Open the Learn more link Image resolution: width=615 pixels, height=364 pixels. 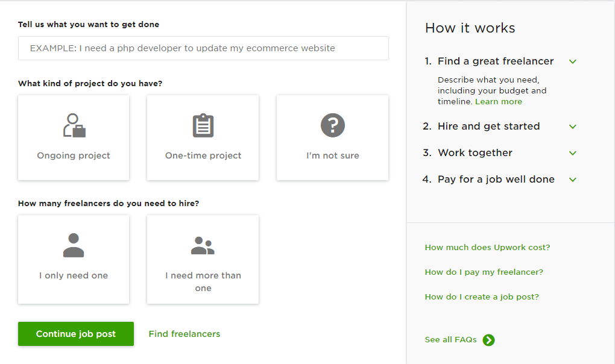point(499,102)
